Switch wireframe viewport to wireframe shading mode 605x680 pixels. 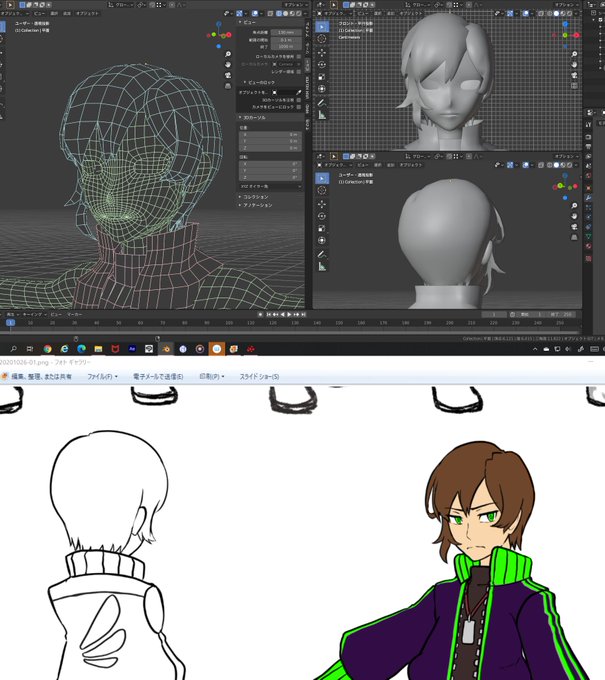pyautogui.click(x=278, y=14)
